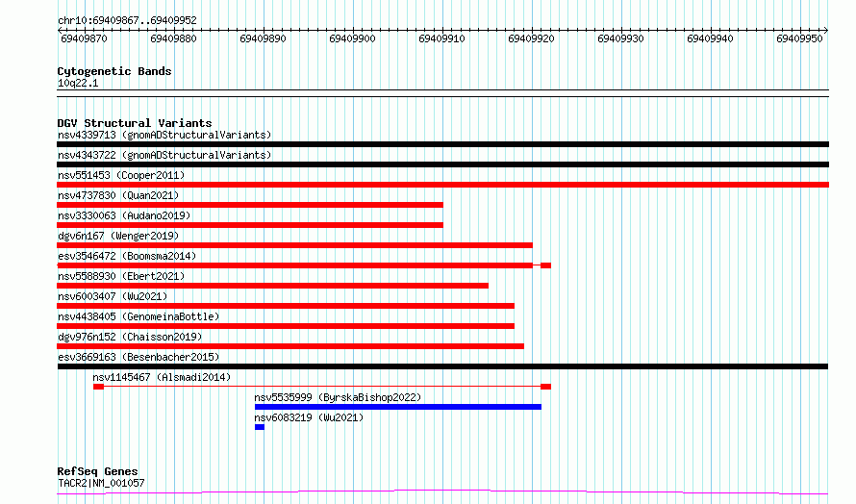The image size is (856, 504).
Task: Click right red block of nsv1145467
Action: point(545,387)
